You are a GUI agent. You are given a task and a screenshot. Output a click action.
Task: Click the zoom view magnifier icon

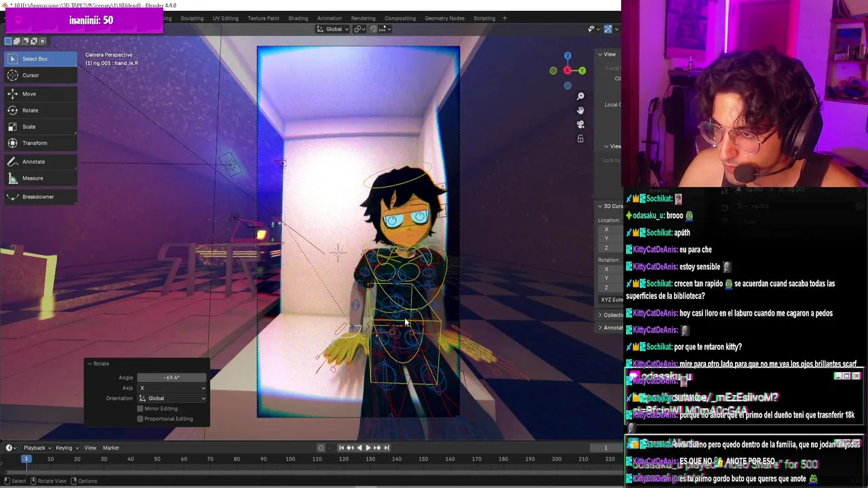point(580,96)
